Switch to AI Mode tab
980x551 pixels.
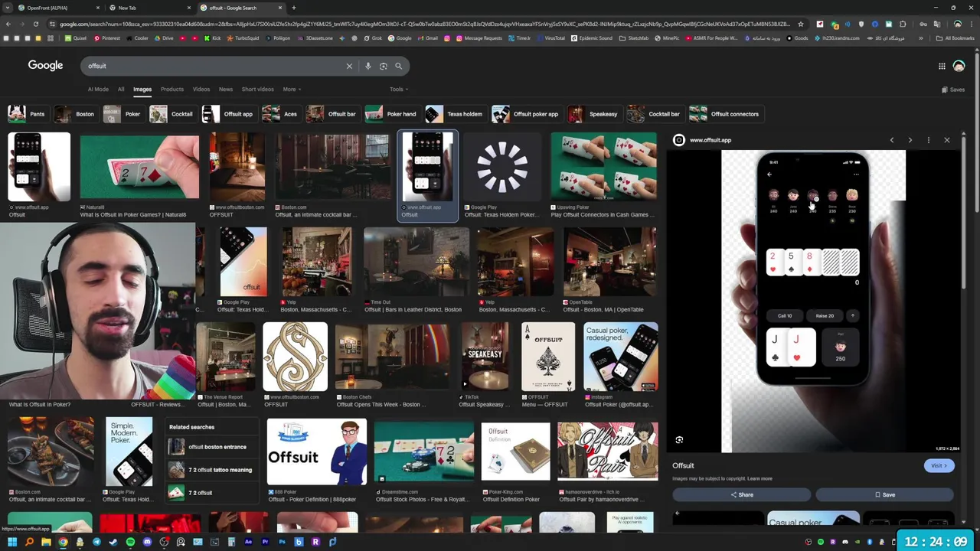98,90
